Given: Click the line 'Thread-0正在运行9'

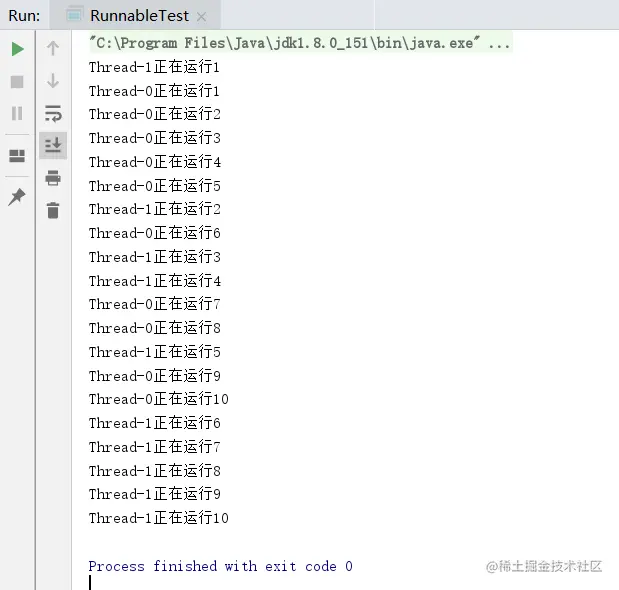Looking at the screenshot, I should [x=154, y=376].
